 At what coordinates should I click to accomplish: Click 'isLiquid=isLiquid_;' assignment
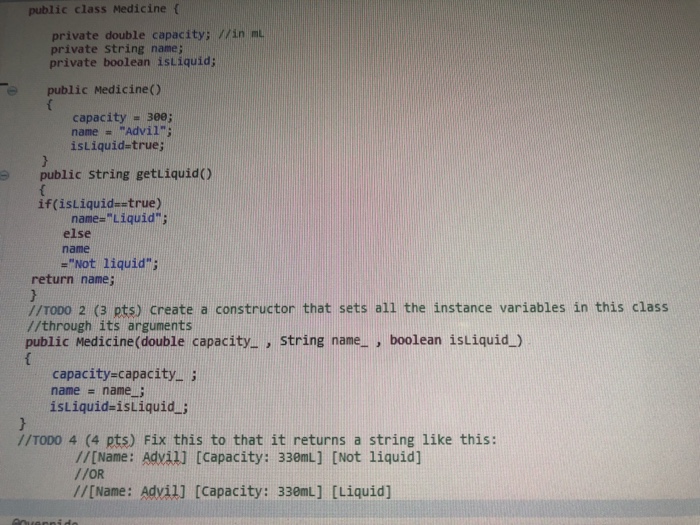click(x=119, y=407)
